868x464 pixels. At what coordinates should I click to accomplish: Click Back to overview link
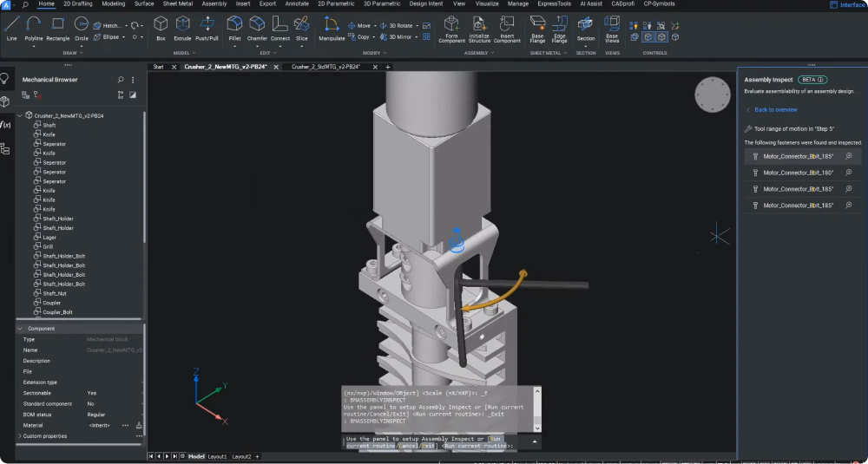(775, 110)
